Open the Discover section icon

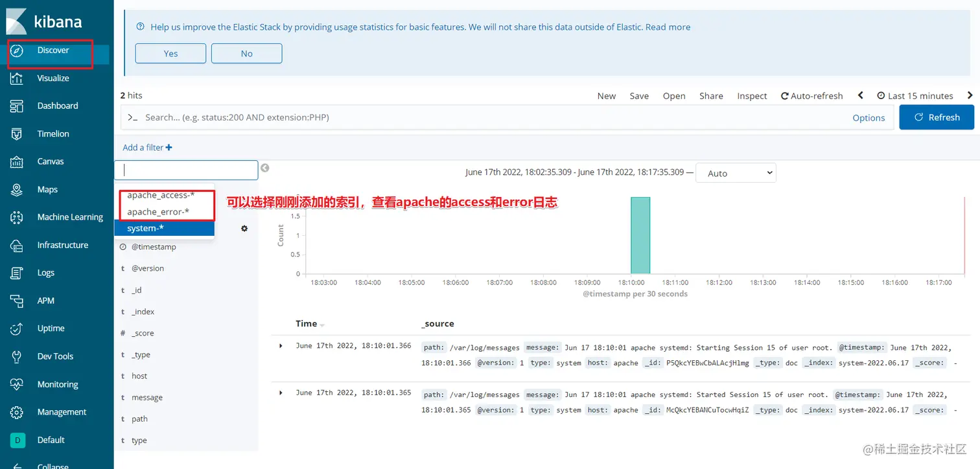tap(17, 51)
